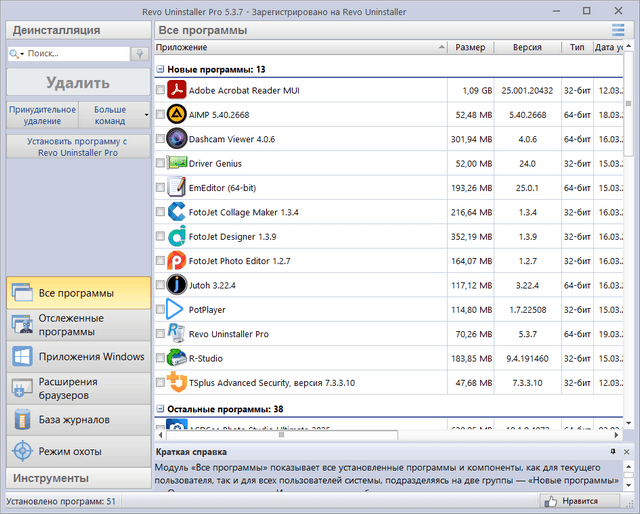Click the Adobe Acrobat Reader MUI icon

coord(177,90)
